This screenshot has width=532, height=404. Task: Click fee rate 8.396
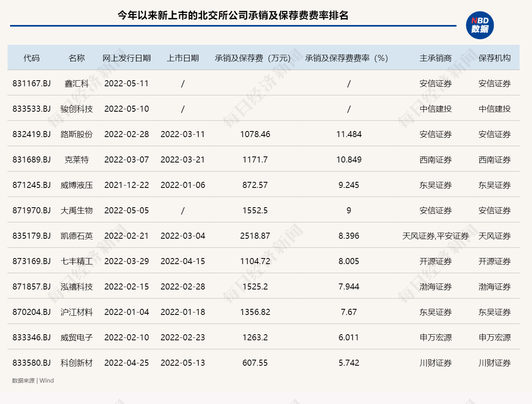pos(349,236)
